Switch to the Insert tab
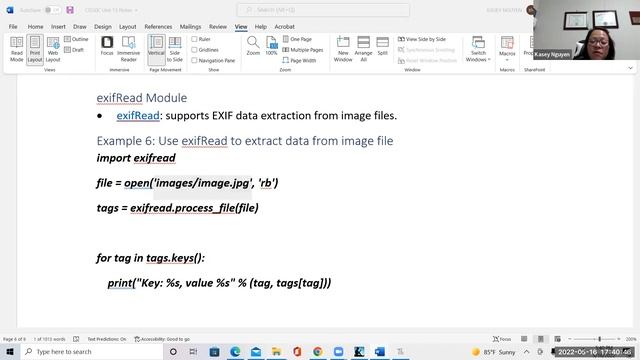 coord(58,27)
